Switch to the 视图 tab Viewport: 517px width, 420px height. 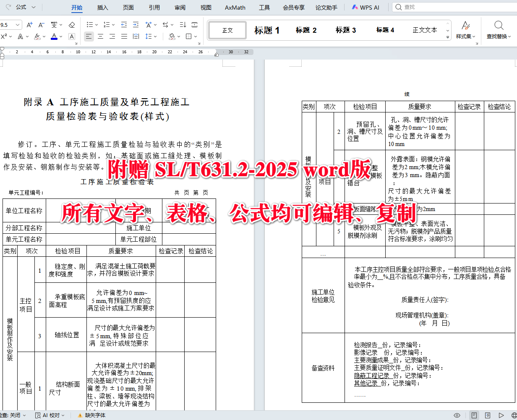[206, 8]
